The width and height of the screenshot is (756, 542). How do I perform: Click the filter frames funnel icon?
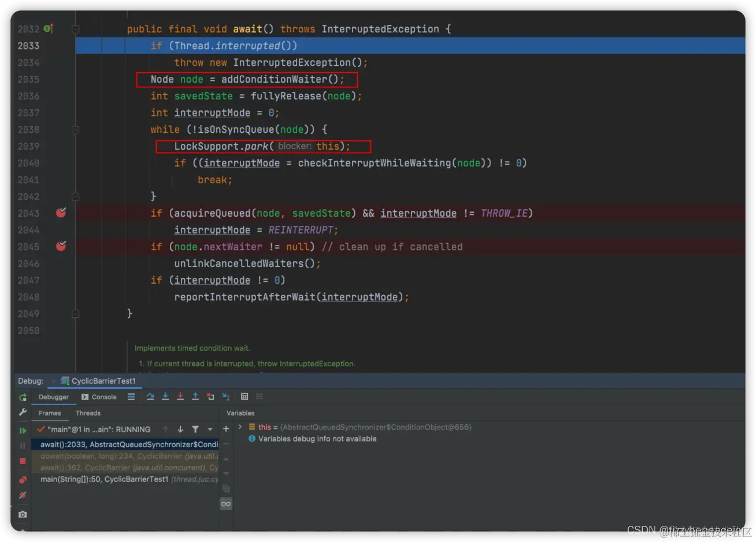[x=195, y=429]
